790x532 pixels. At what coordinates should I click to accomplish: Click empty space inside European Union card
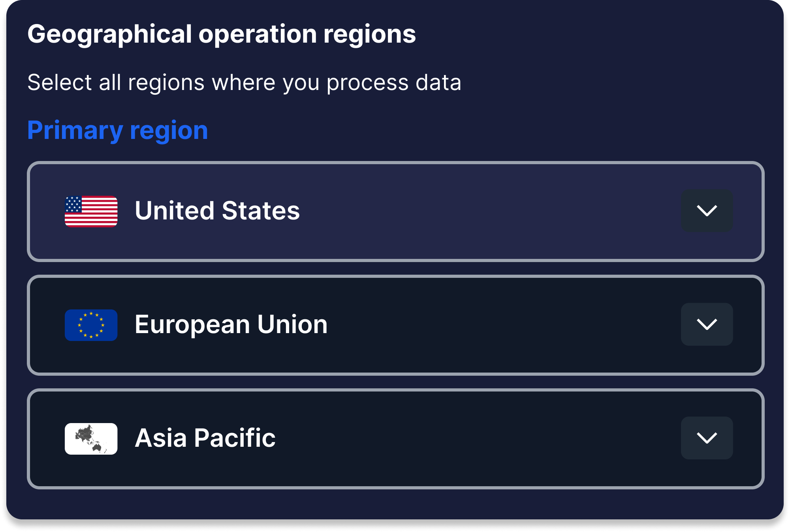click(494, 325)
